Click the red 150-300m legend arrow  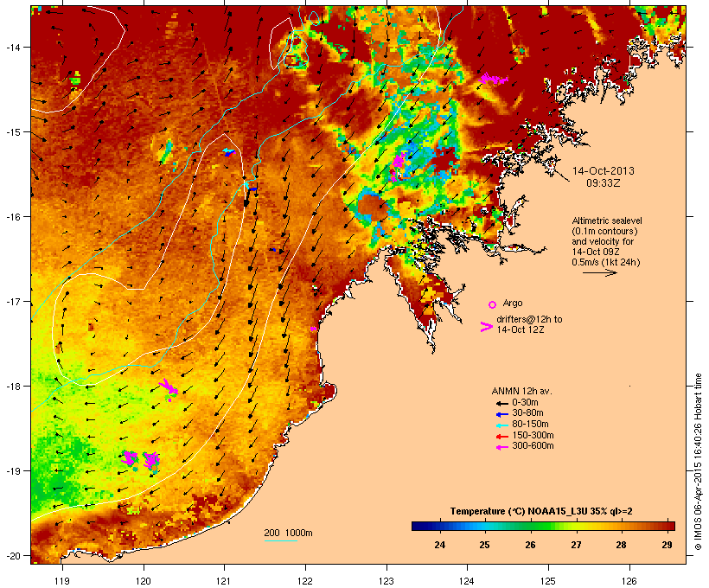pos(501,437)
